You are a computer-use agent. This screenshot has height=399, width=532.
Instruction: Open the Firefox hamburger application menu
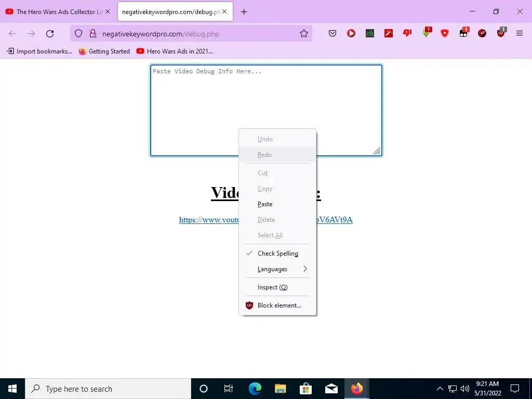[x=520, y=33]
